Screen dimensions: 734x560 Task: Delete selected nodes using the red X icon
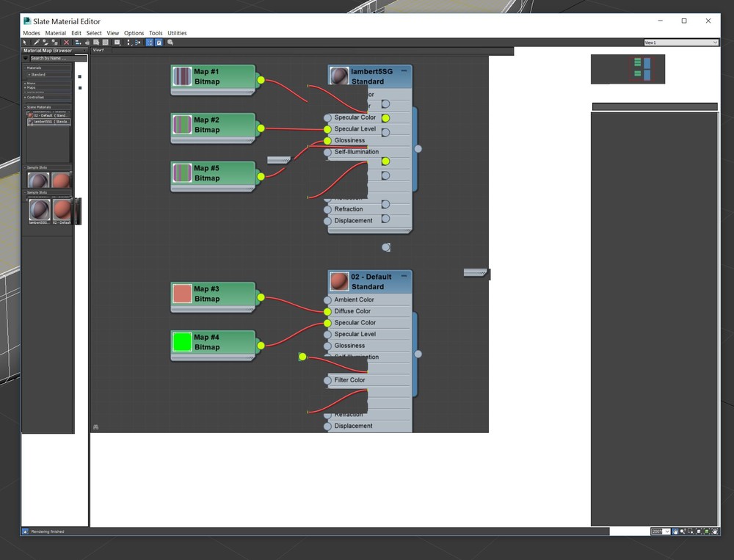click(x=65, y=42)
